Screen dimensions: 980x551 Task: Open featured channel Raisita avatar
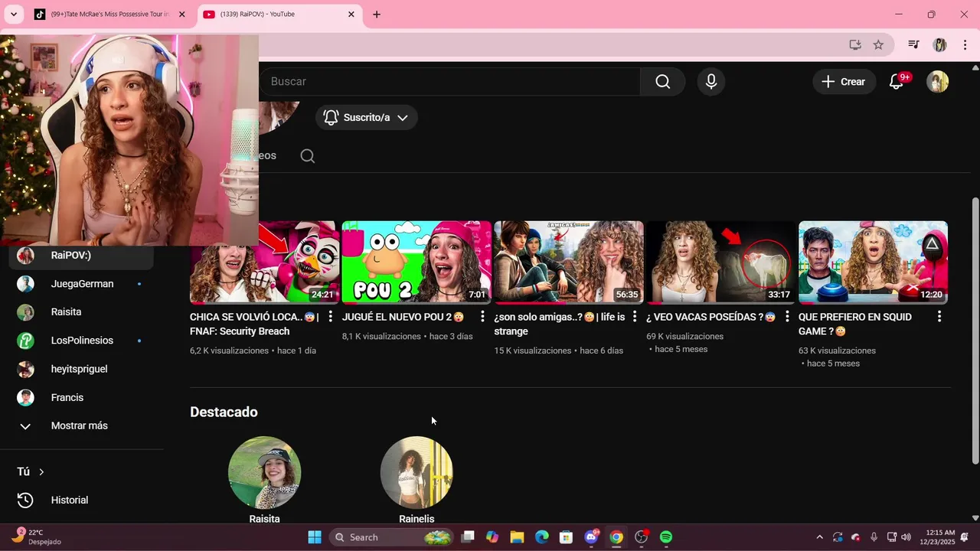264,472
